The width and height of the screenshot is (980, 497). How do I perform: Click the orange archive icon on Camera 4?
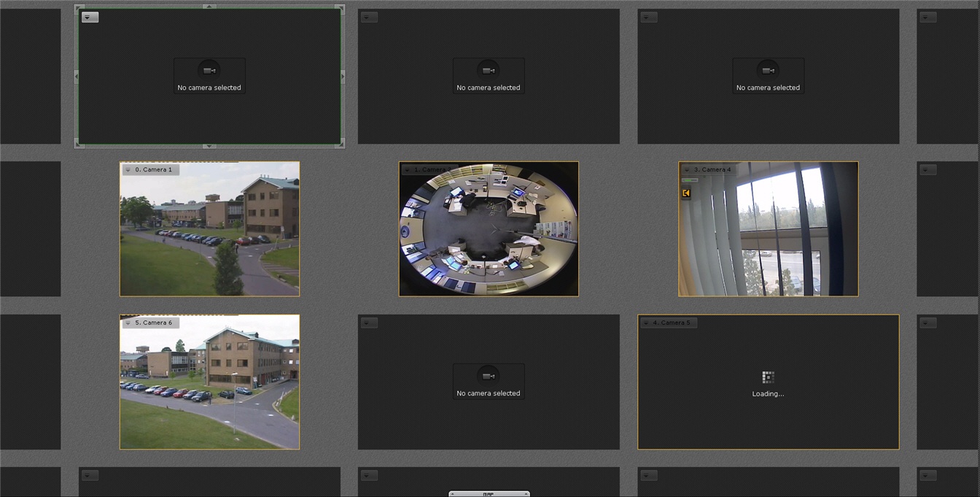click(x=686, y=193)
